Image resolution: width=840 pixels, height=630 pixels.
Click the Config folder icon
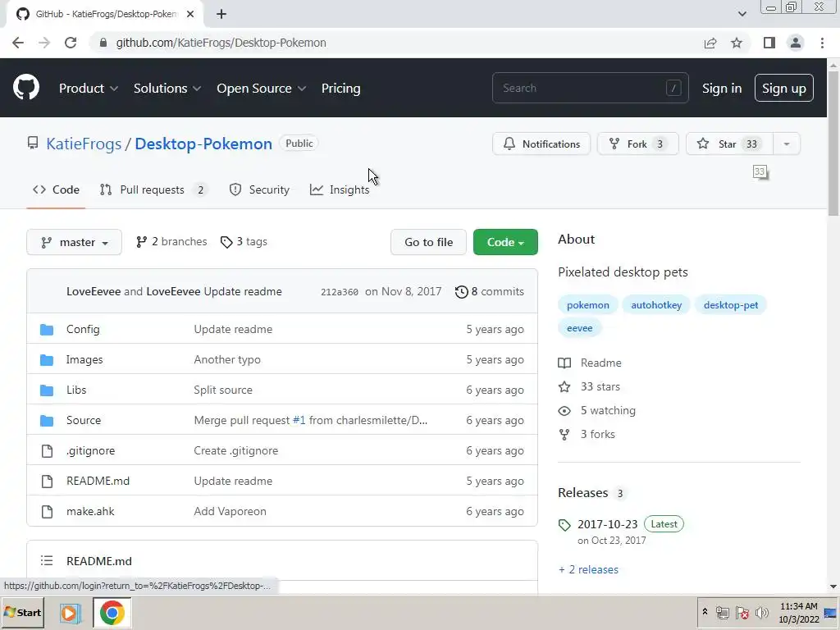[x=47, y=330]
